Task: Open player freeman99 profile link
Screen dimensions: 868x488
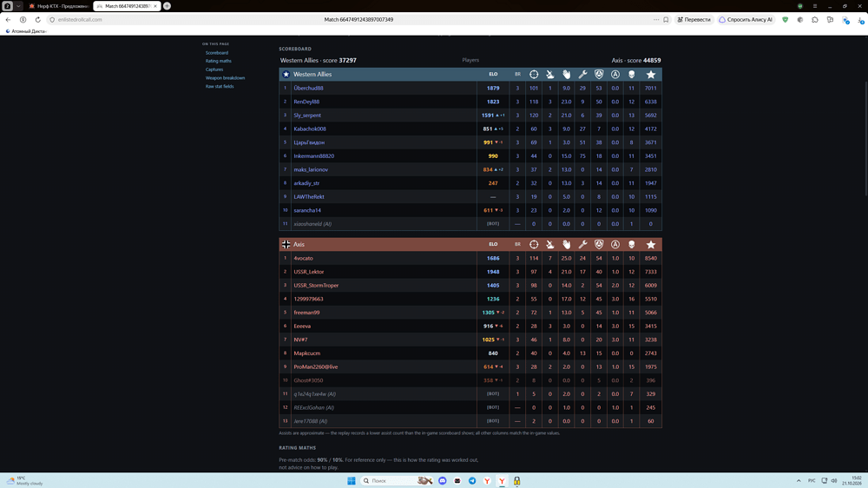Action: pyautogui.click(x=306, y=313)
